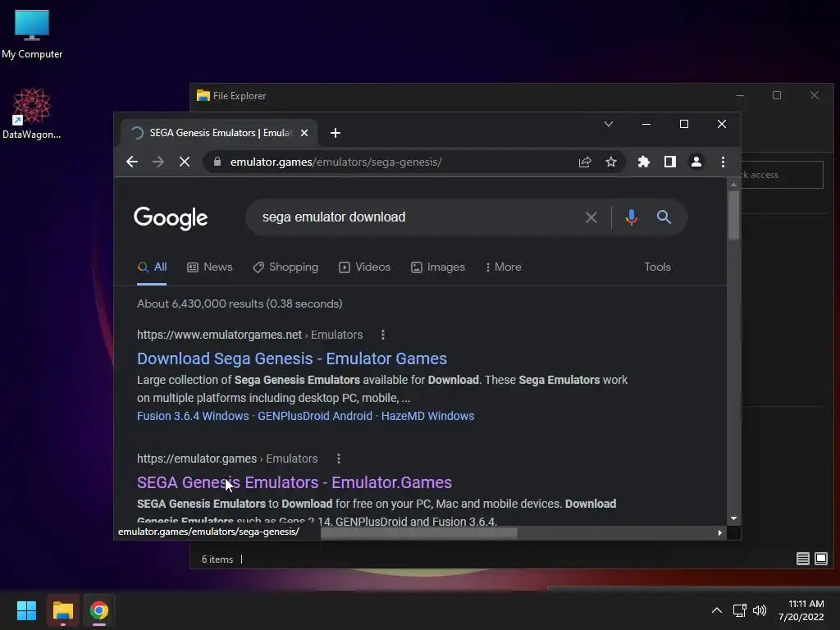This screenshot has width=840, height=630.
Task: Submit search with magnifier icon
Action: [664, 217]
